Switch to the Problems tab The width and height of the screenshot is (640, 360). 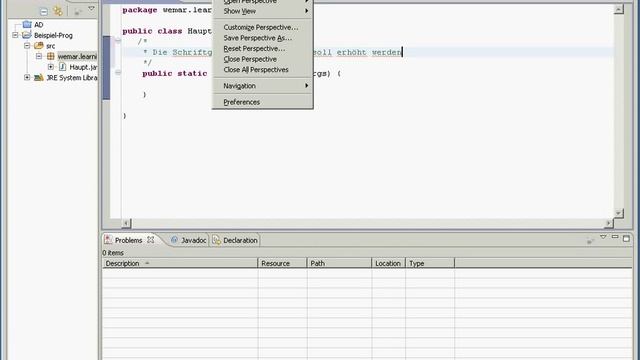[x=128, y=240]
